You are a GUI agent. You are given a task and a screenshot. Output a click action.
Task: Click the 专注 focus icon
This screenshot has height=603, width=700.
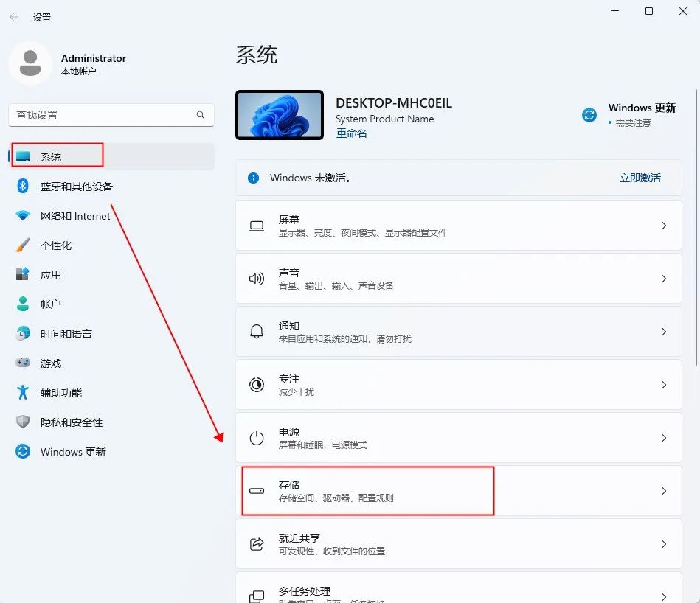pos(256,384)
